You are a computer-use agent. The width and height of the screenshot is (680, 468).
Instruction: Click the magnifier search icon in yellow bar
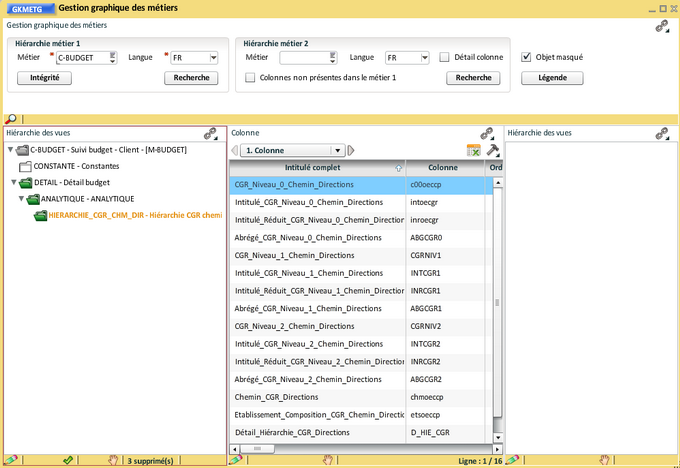(x=10, y=119)
